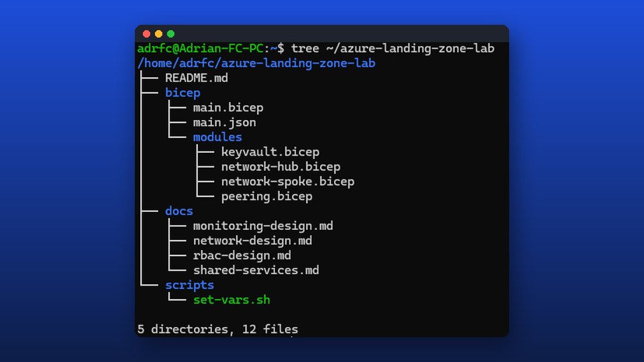Click the monitoring-design.md file entry

[263, 226]
